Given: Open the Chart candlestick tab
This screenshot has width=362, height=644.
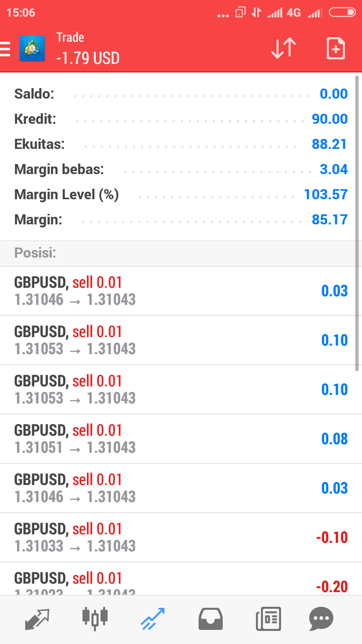Looking at the screenshot, I should pyautogui.click(x=95, y=618).
